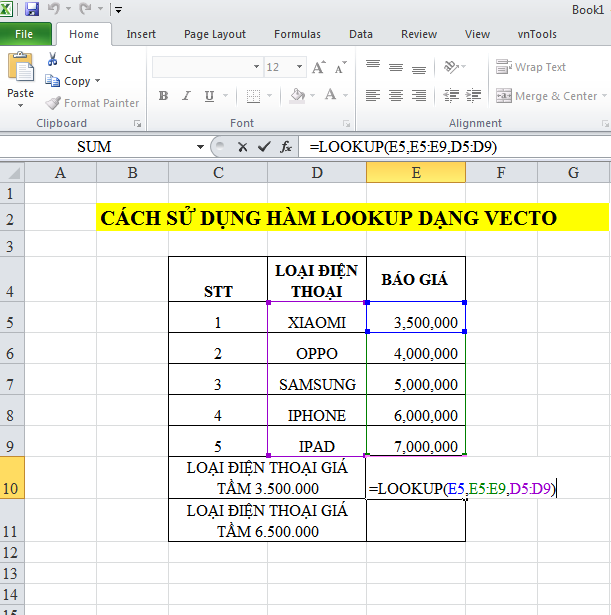Image resolution: width=611 pixels, height=615 pixels.
Task: Click the Center text icon
Action: click(x=396, y=96)
